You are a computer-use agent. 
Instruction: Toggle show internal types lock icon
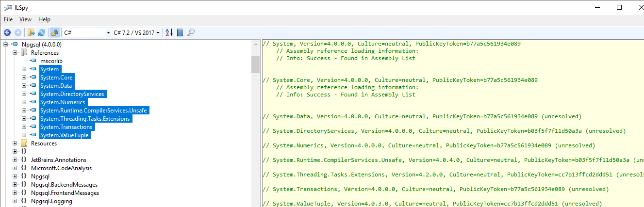[54, 32]
